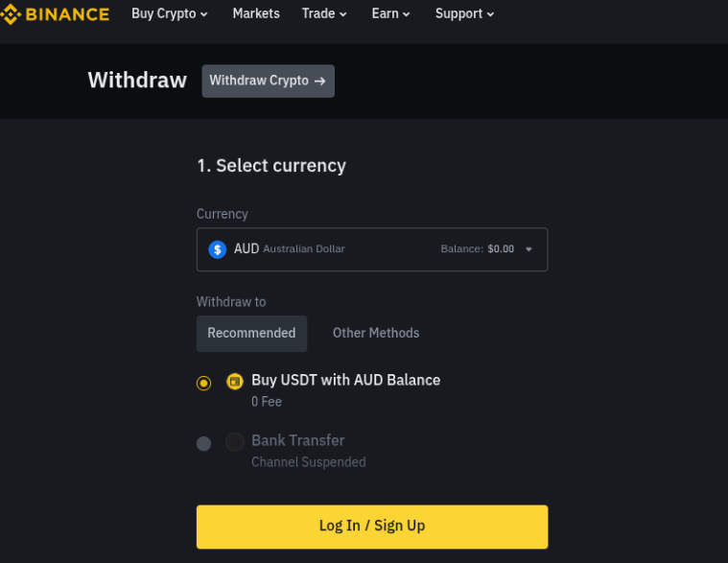The height and width of the screenshot is (563, 728).
Task: Click the Bank Transfer label text
Action: click(x=297, y=440)
